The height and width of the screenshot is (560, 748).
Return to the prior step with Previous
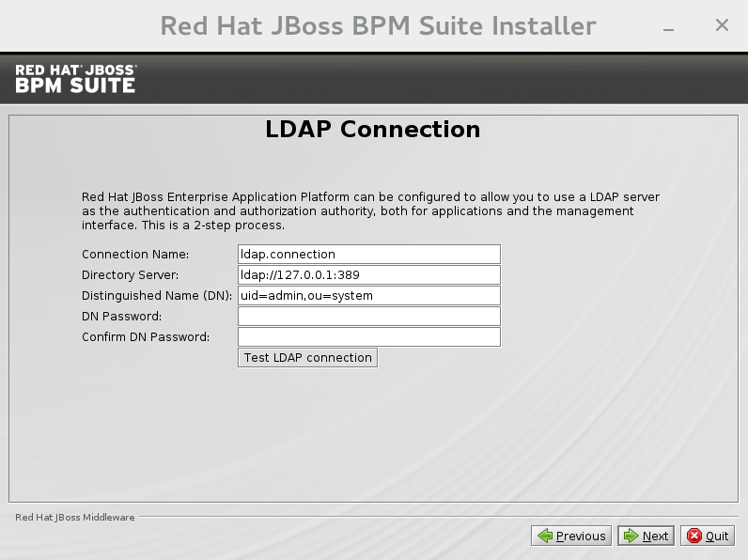[x=571, y=536]
